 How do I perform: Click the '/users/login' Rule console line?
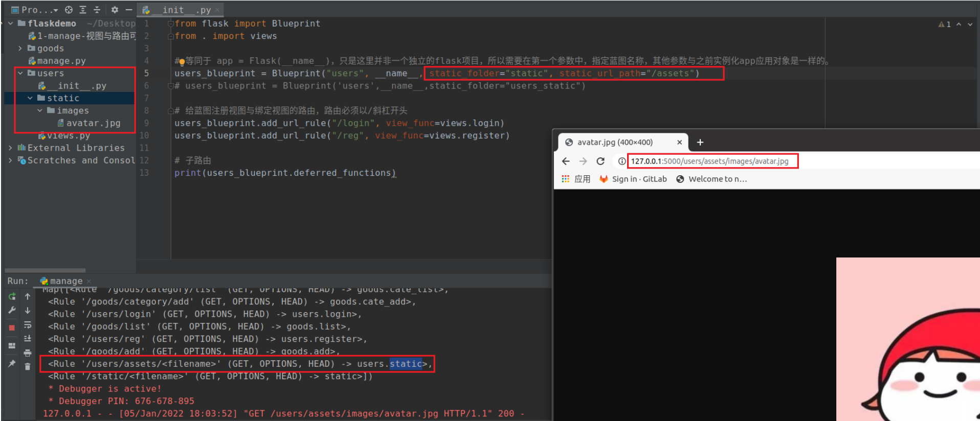coord(205,314)
